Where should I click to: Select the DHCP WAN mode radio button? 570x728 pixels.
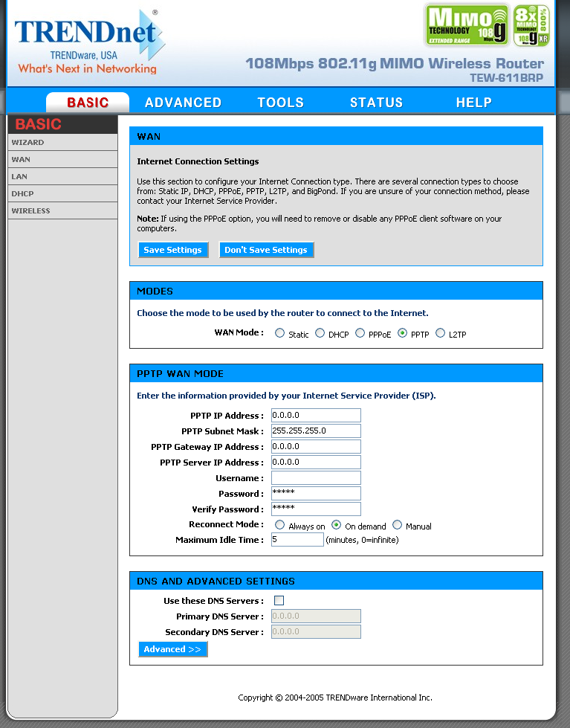tap(320, 333)
